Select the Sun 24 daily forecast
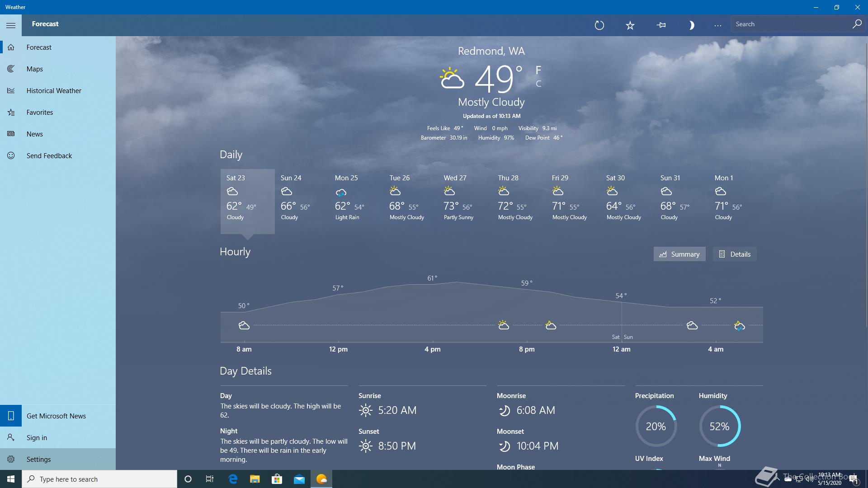 pyautogui.click(x=302, y=201)
